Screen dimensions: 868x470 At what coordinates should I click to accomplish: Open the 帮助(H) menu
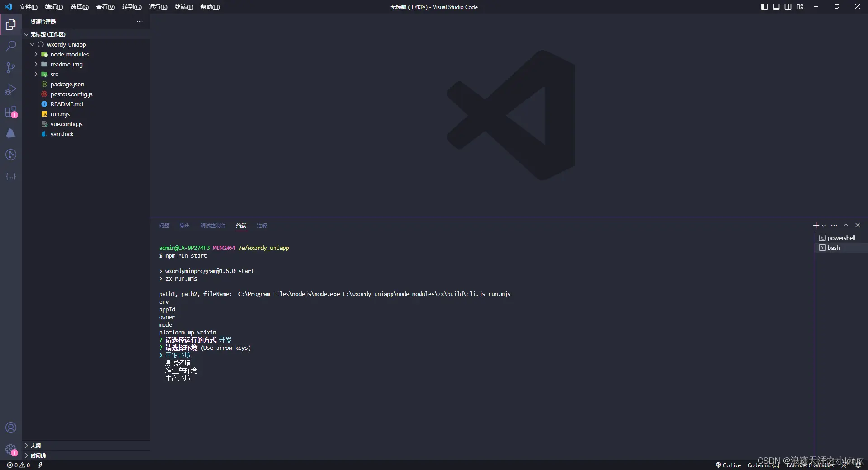[x=210, y=7]
